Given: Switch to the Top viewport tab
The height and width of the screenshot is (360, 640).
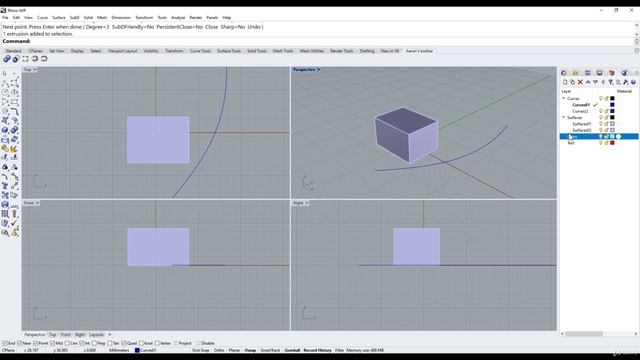Looking at the screenshot, I should (x=52, y=335).
